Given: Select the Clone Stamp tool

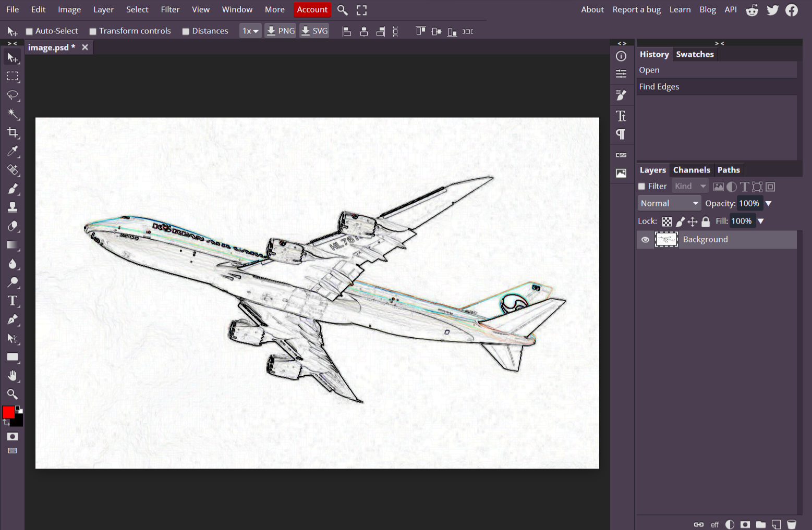Looking at the screenshot, I should 13,207.
